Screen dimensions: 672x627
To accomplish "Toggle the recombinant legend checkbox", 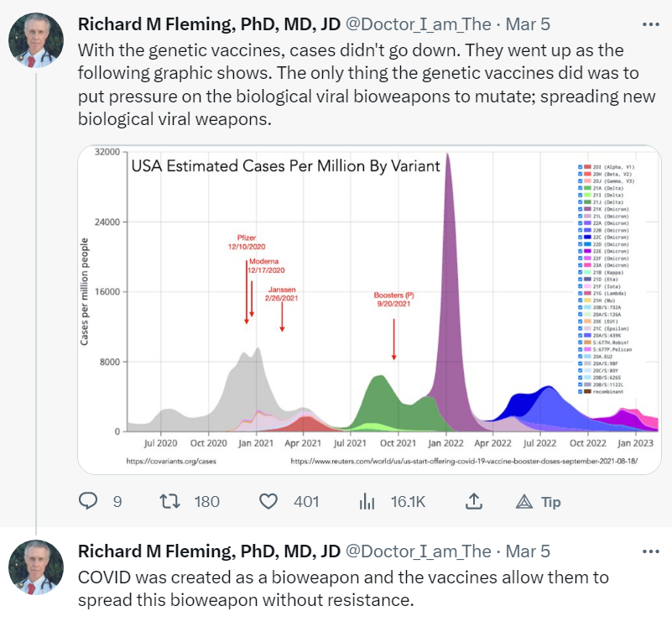I will tap(581, 391).
